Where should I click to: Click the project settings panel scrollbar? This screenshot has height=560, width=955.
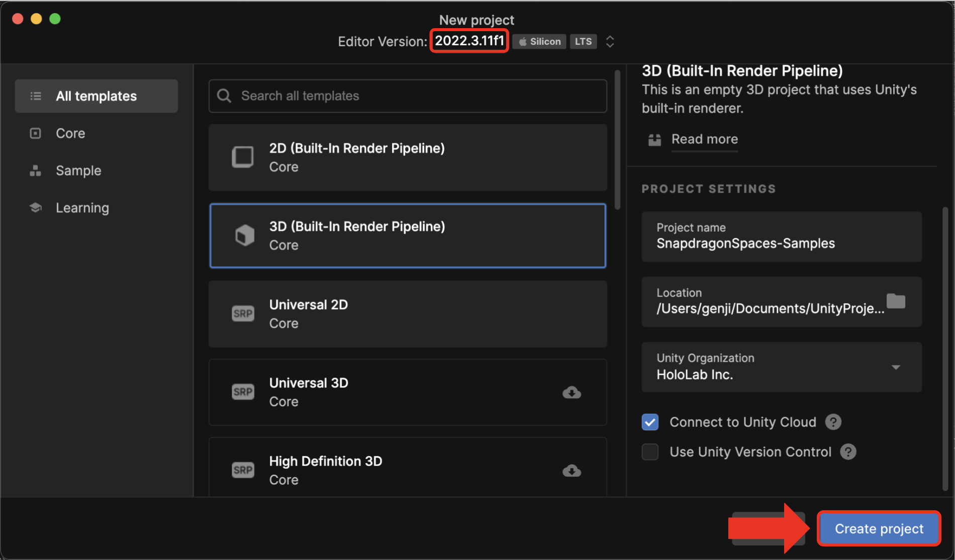pos(945,348)
